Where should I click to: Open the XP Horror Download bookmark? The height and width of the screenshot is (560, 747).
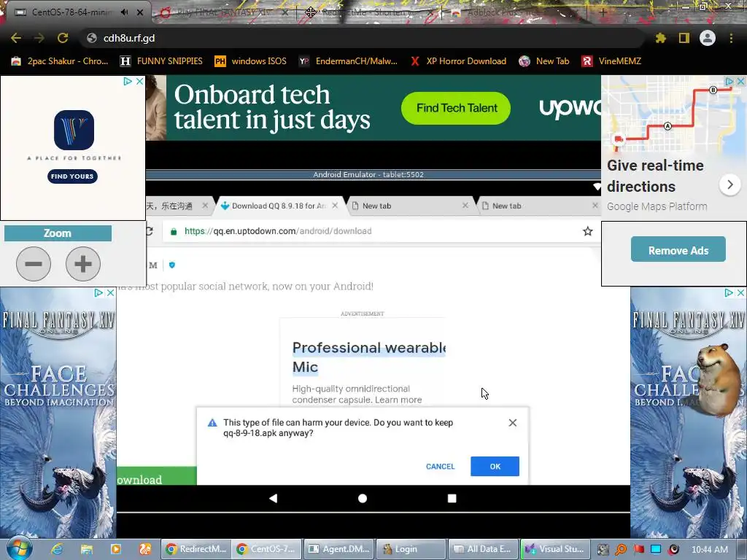(458, 61)
